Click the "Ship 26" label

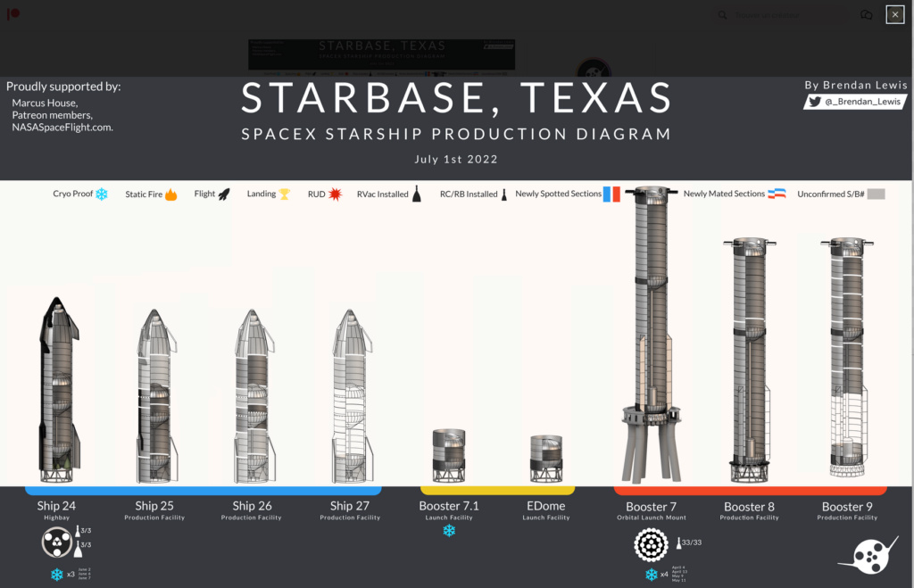(x=253, y=506)
